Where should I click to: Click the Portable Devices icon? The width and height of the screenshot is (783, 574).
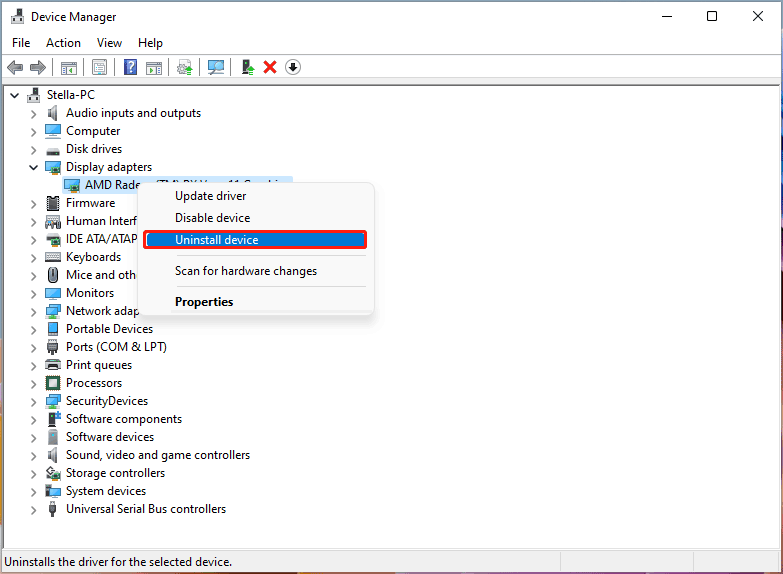[53, 329]
